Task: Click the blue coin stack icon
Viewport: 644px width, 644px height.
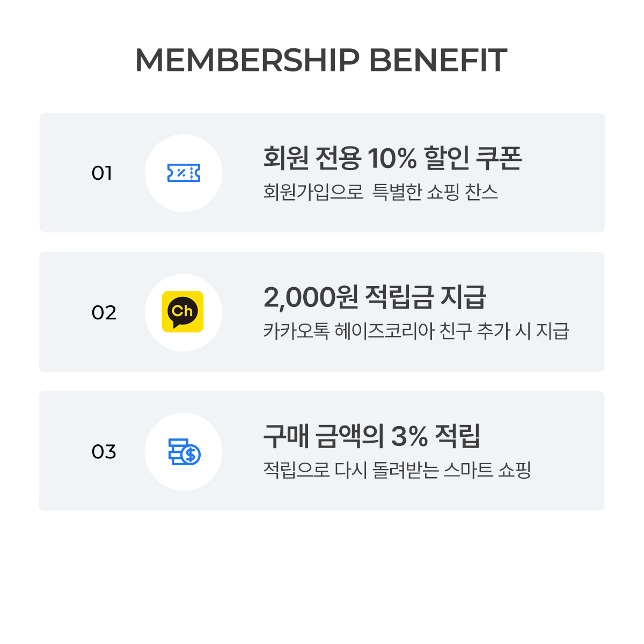Action: 184,452
